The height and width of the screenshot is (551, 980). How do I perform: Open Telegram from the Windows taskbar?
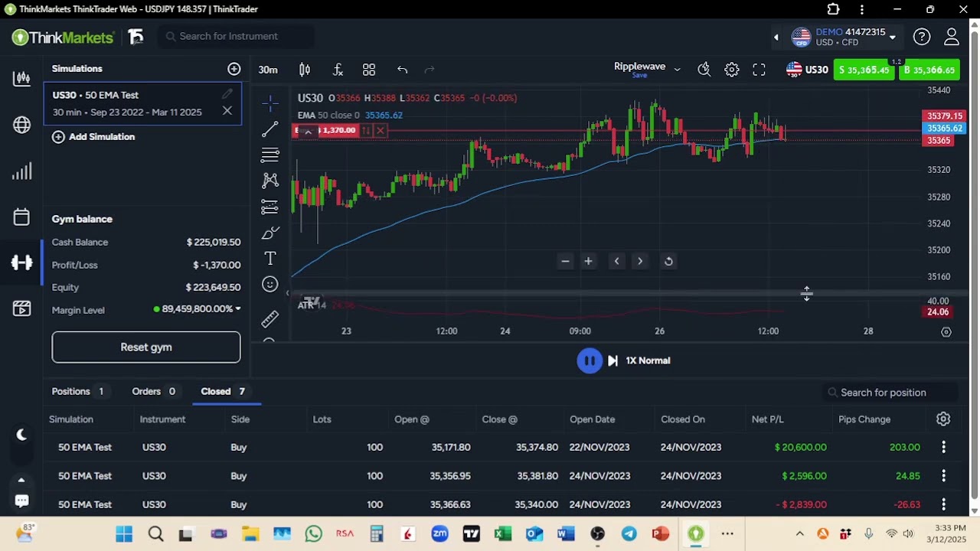[x=629, y=534]
